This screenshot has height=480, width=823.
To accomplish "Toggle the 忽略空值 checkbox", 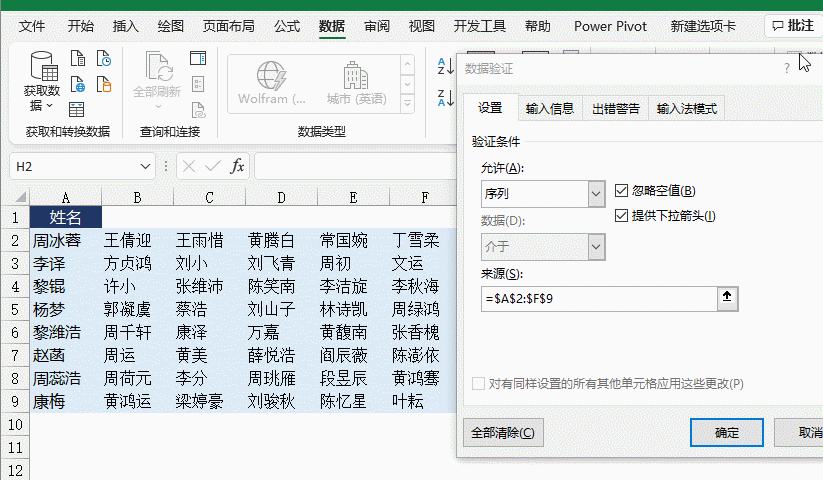I will pyautogui.click(x=621, y=190).
